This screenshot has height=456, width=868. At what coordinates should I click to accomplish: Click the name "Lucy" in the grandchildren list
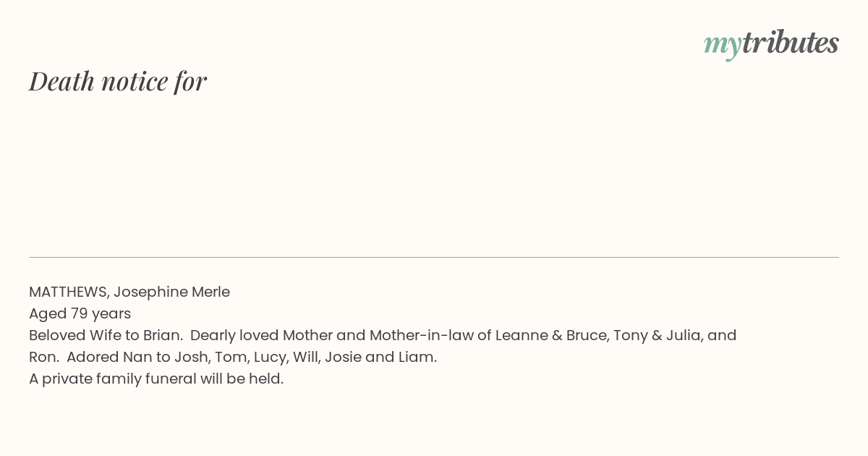pyautogui.click(x=269, y=358)
